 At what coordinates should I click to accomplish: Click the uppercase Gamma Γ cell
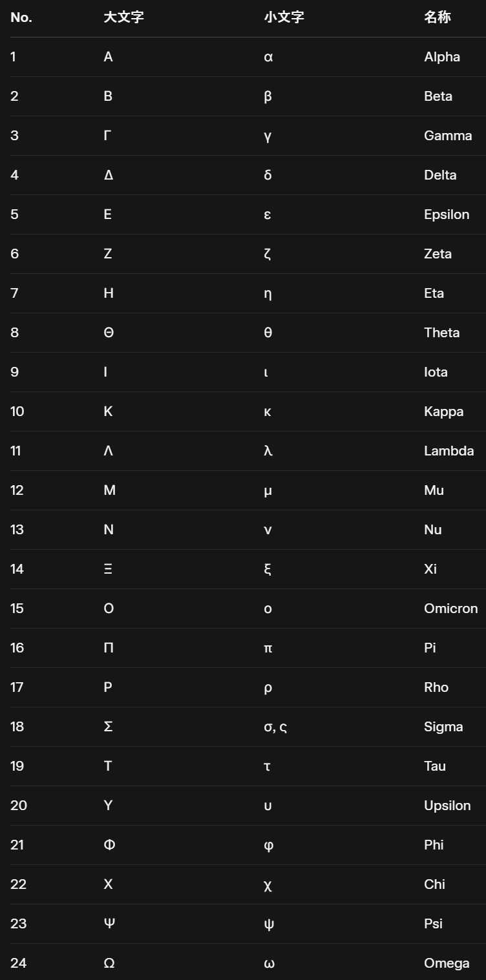tap(107, 136)
